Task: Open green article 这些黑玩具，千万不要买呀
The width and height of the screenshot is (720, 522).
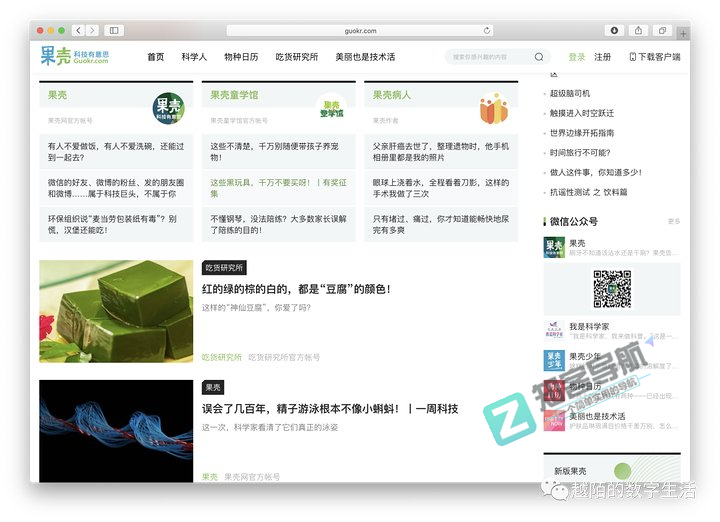Action: pos(278,188)
